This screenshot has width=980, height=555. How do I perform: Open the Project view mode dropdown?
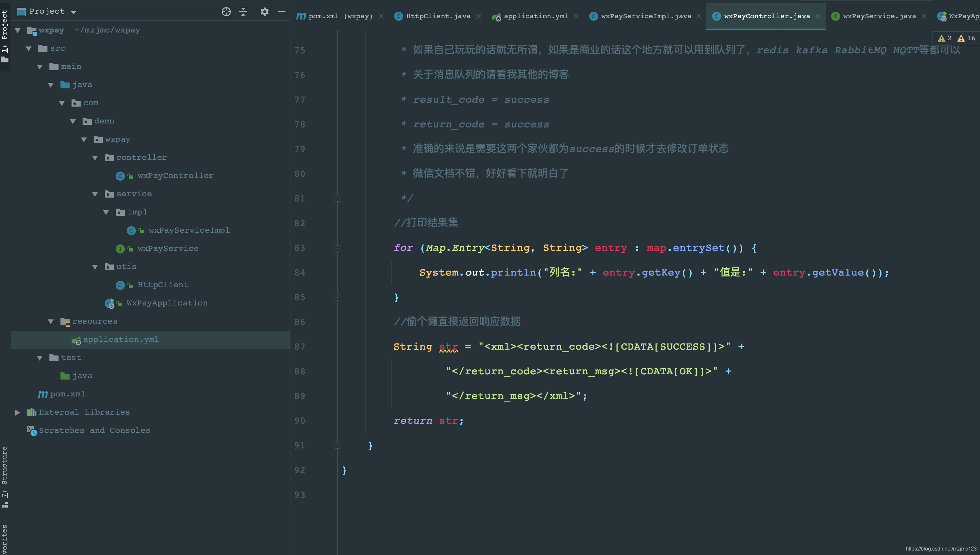pyautogui.click(x=73, y=12)
